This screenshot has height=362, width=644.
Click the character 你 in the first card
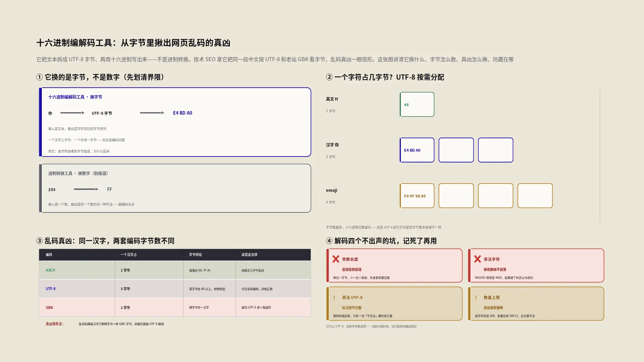click(x=50, y=113)
